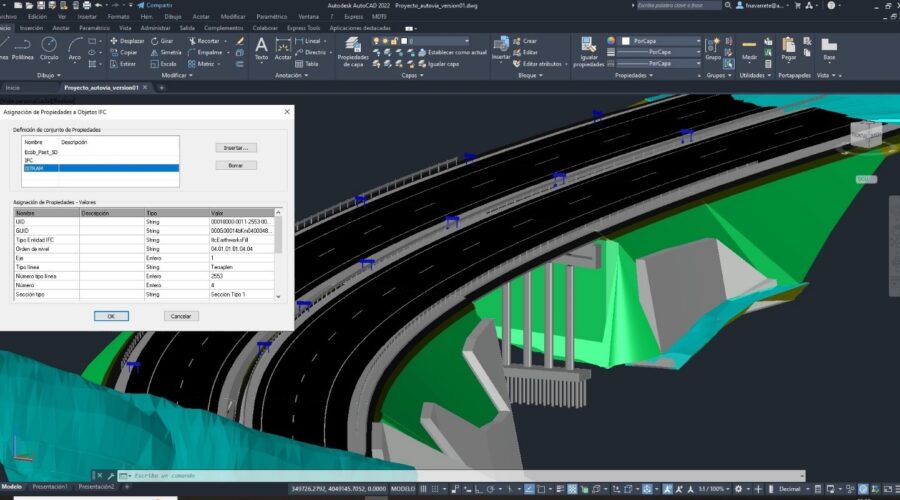Screen dimensions: 900x500
Task: Select the ISTRAM property set row
Action: point(100,168)
